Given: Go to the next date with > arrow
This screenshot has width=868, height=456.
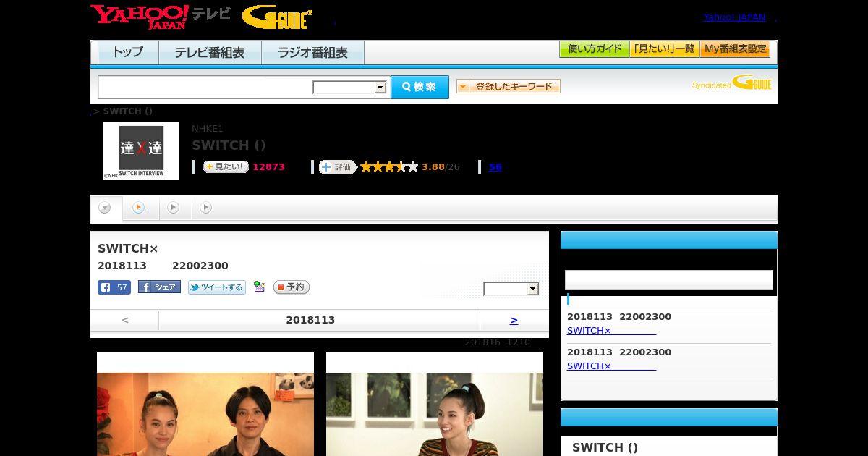Looking at the screenshot, I should pyautogui.click(x=514, y=320).
